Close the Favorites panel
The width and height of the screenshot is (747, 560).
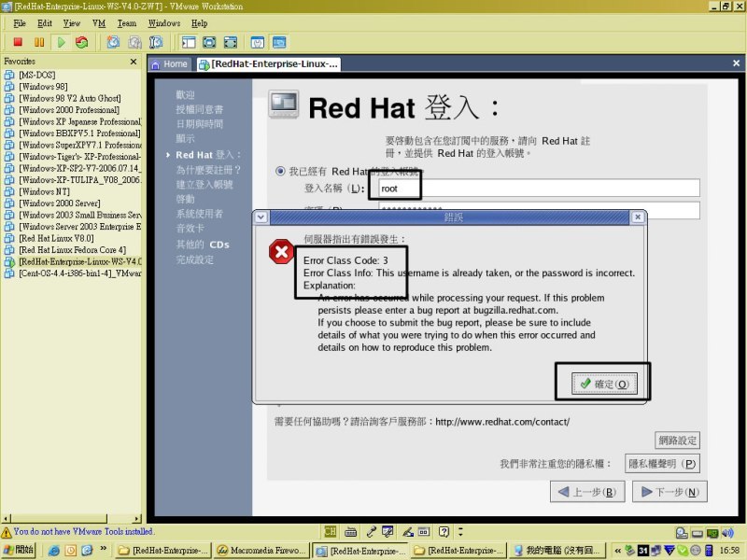134,62
